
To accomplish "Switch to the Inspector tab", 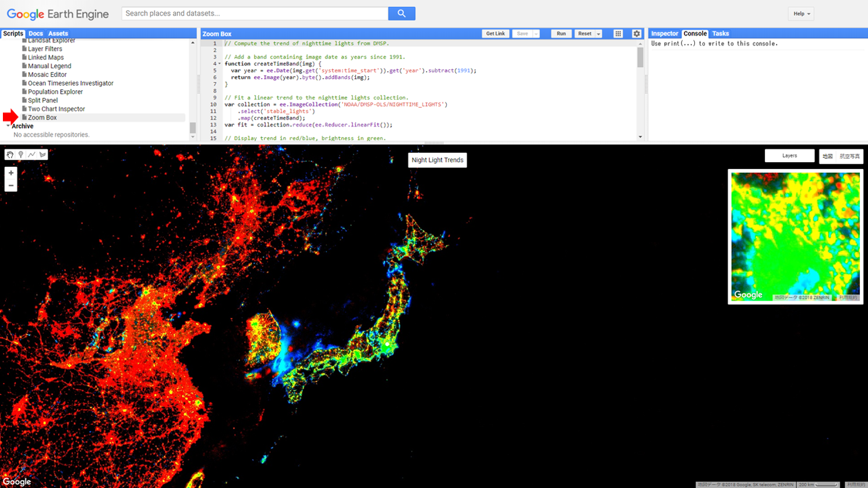I will point(665,34).
